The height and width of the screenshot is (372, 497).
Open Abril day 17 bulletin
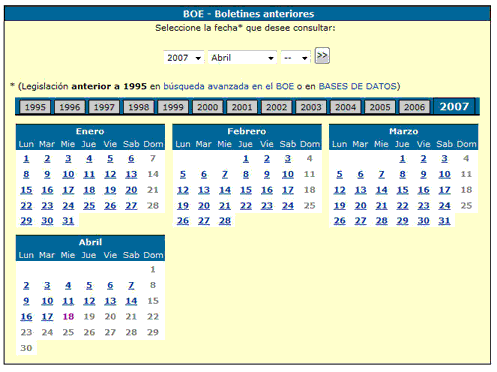(47, 317)
